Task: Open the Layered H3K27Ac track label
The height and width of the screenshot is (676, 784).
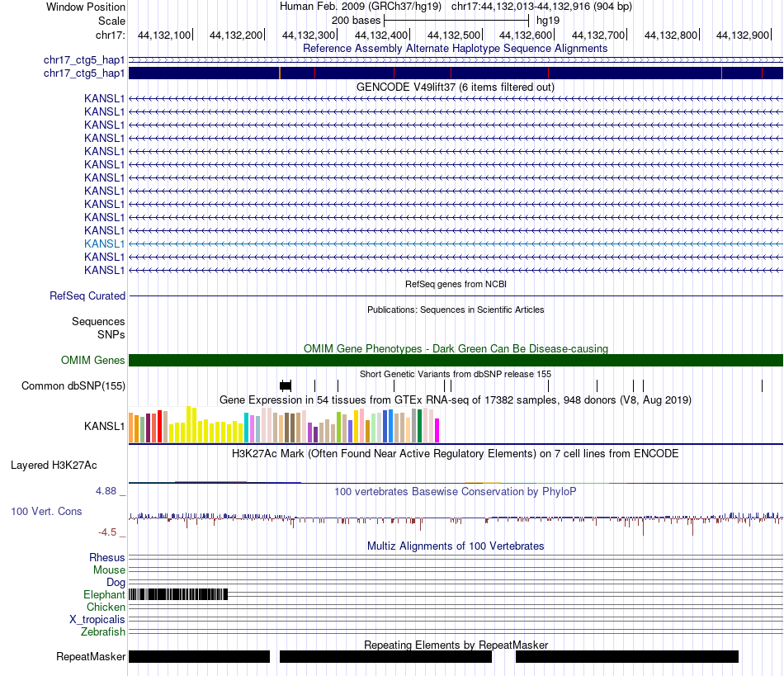Action: pyautogui.click(x=54, y=466)
